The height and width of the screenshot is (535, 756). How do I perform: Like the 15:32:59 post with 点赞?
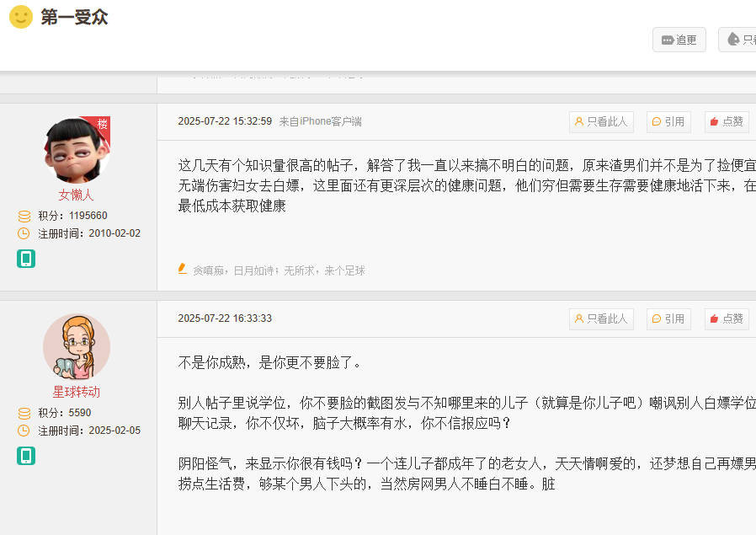727,121
